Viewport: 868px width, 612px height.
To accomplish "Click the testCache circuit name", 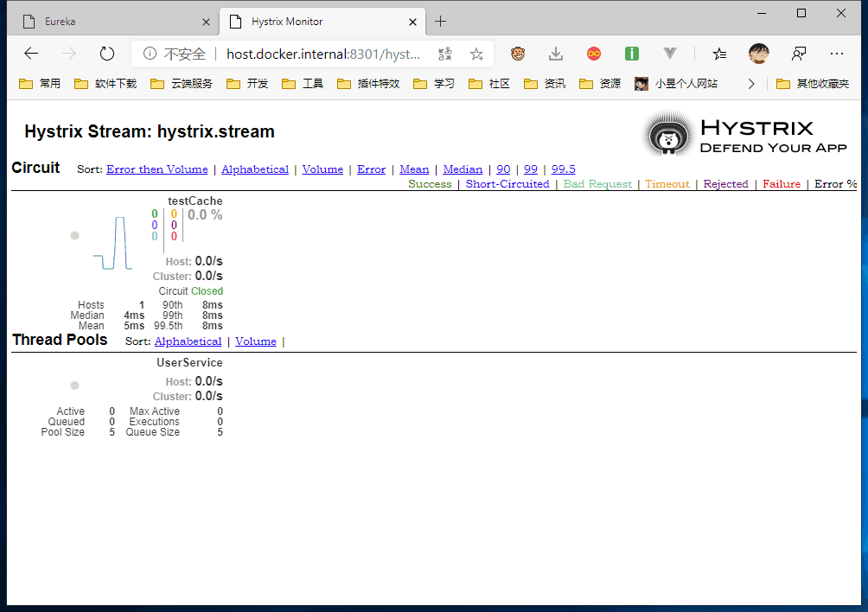I will click(195, 201).
